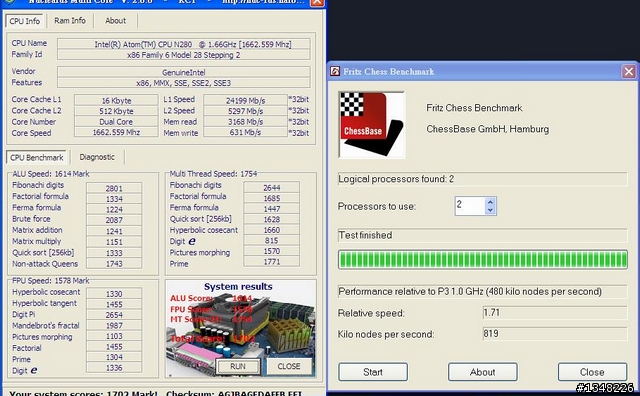Click the Core Cache L2 value 512 Kbyte

116,111
